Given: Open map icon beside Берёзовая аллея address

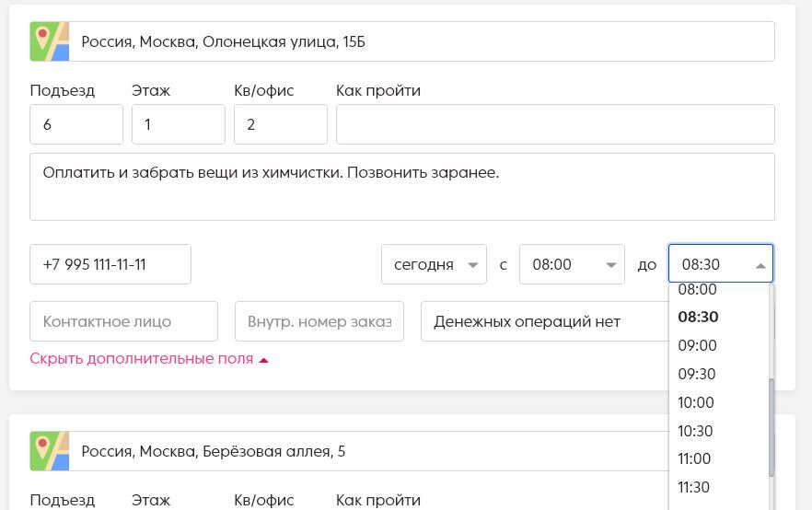Looking at the screenshot, I should [x=49, y=451].
